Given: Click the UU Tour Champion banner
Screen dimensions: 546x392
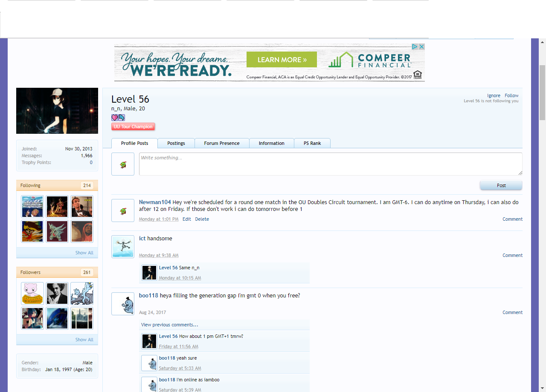Looking at the screenshot, I should click(x=133, y=127).
